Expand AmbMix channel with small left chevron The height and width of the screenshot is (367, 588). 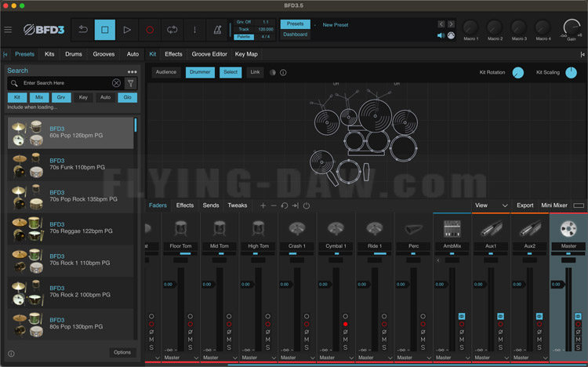[438, 260]
